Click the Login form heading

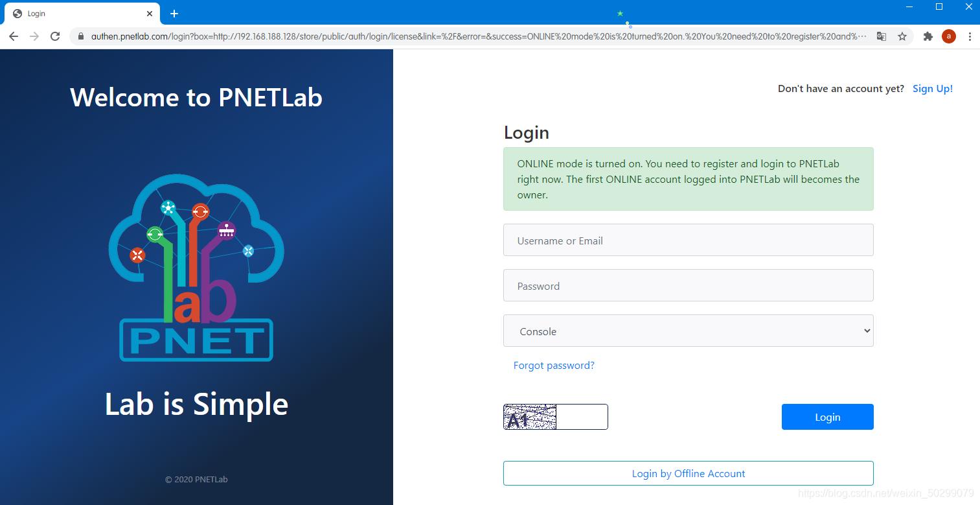527,133
